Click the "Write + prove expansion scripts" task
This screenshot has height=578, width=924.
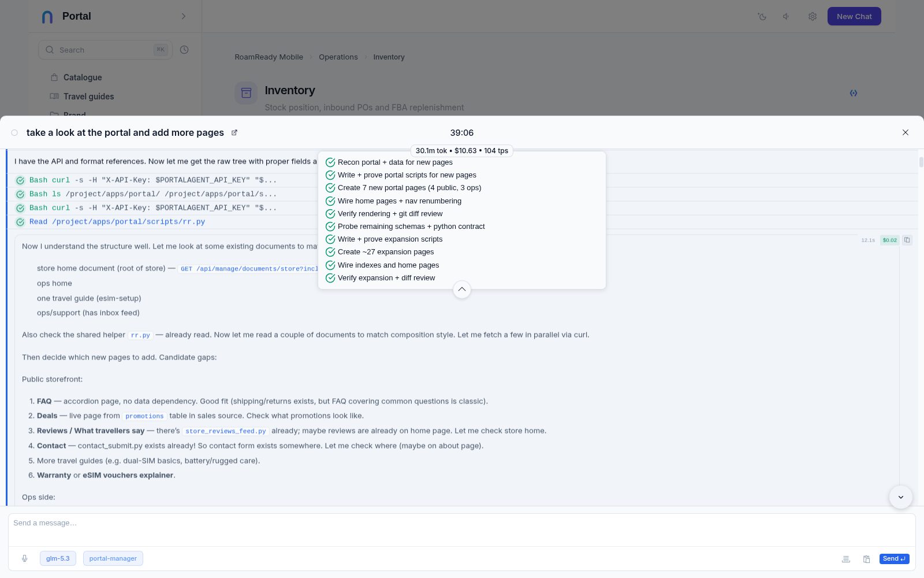390,239
